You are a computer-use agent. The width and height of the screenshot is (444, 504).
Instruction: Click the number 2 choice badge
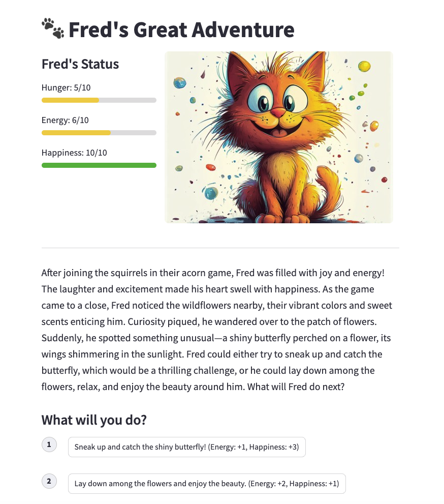[x=49, y=481]
